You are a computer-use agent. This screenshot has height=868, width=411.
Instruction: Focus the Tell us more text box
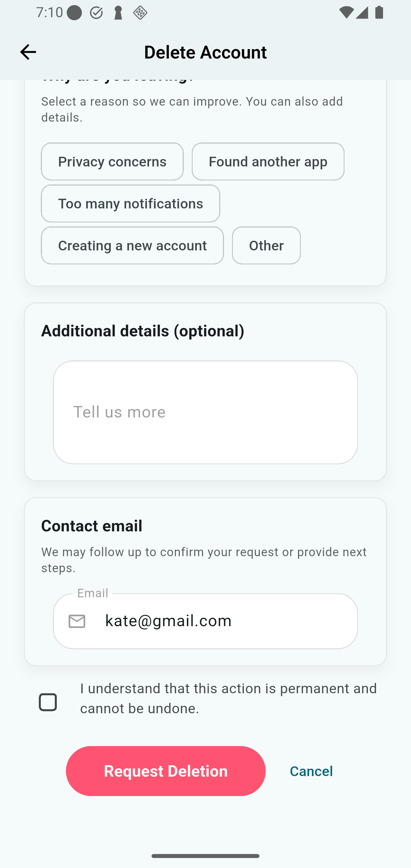(x=205, y=412)
